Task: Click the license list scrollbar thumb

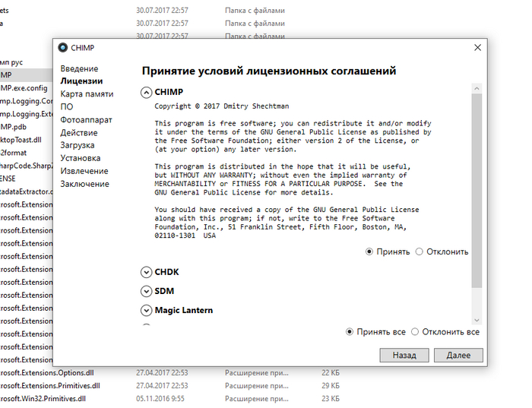Action: tap(477, 191)
